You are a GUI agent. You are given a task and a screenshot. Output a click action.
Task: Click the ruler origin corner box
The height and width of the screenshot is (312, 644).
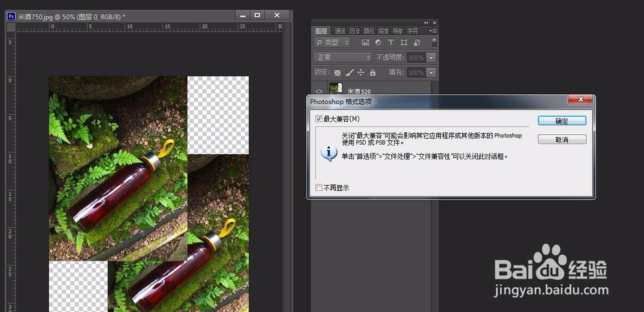click(11, 28)
